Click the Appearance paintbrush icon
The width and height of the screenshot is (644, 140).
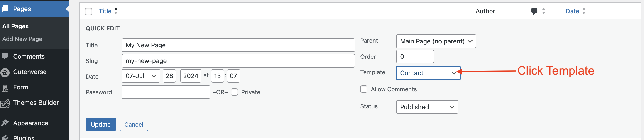[x=5, y=123]
